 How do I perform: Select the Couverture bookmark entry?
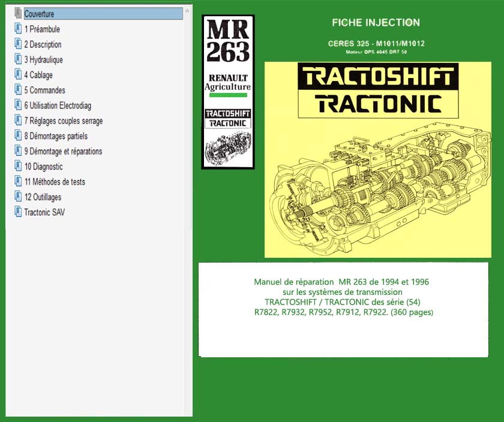[103, 14]
